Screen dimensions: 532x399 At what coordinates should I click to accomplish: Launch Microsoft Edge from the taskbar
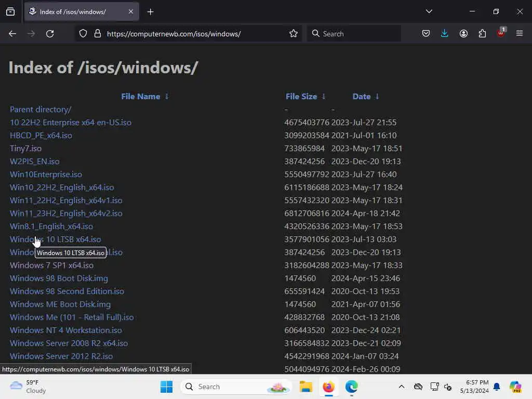pyautogui.click(x=352, y=387)
